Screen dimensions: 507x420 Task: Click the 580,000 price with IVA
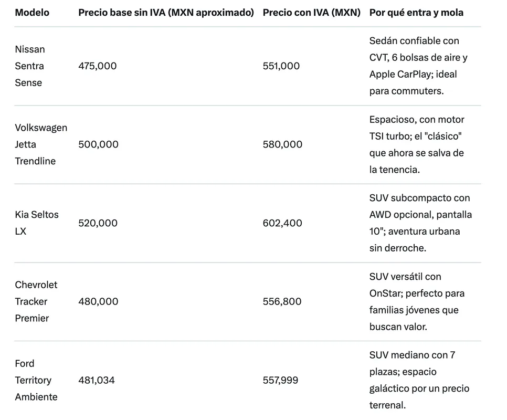(282, 144)
